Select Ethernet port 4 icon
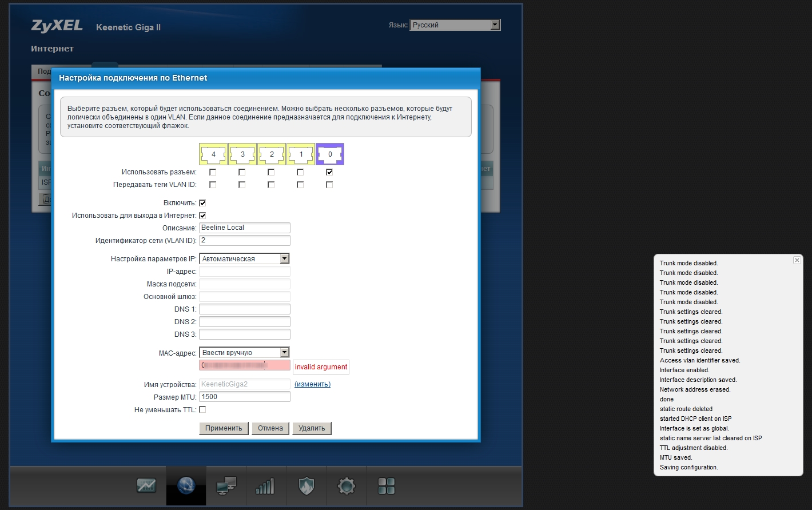 coord(213,154)
